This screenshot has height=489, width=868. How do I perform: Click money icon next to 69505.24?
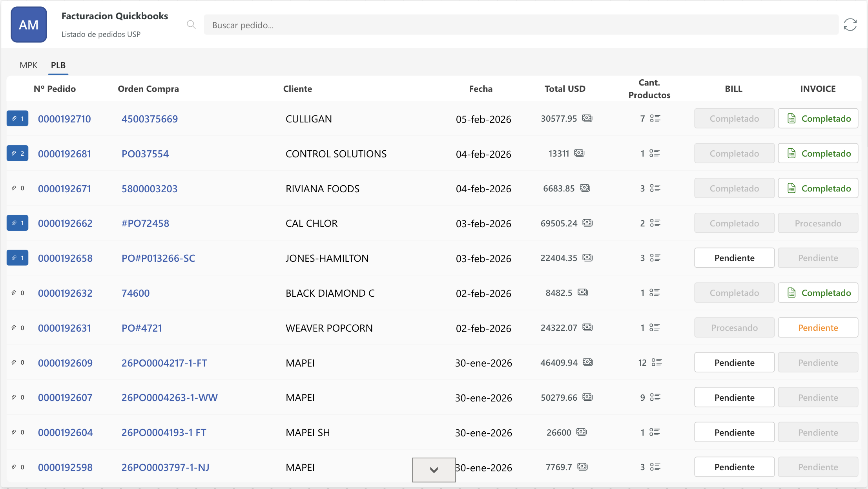point(587,223)
